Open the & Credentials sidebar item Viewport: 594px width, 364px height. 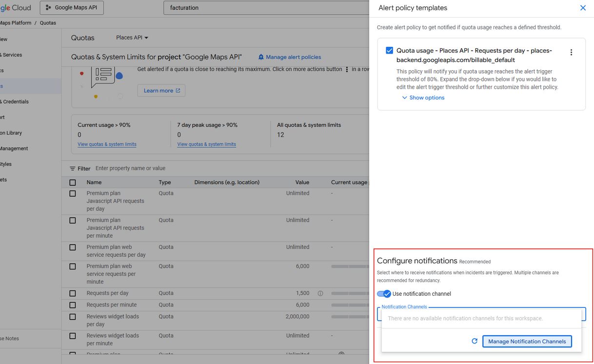pos(15,102)
